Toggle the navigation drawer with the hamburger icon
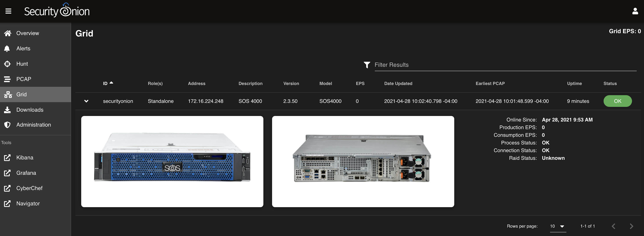The height and width of the screenshot is (236, 644). tap(8, 11)
